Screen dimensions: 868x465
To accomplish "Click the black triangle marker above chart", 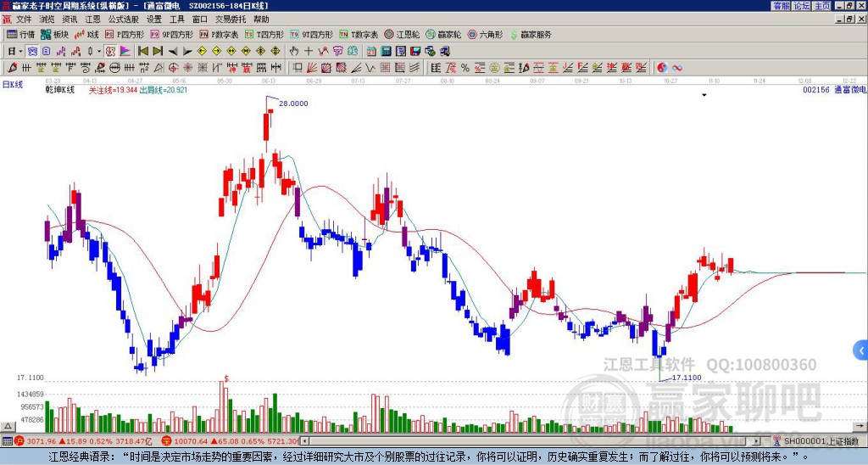I will (704, 95).
